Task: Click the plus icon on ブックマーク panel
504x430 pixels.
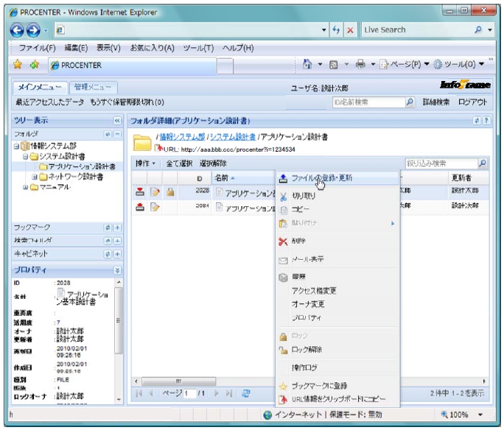Action: 118,228
